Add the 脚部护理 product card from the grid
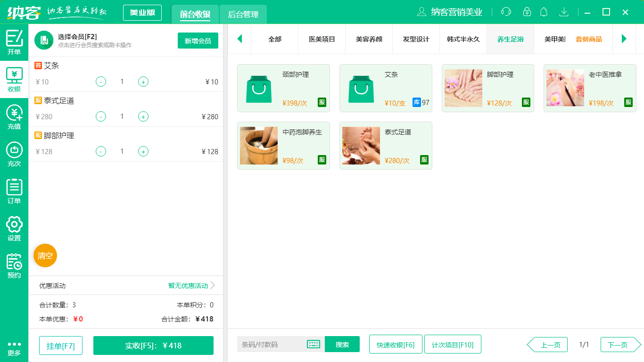The width and height of the screenshot is (644, 362). [x=488, y=88]
